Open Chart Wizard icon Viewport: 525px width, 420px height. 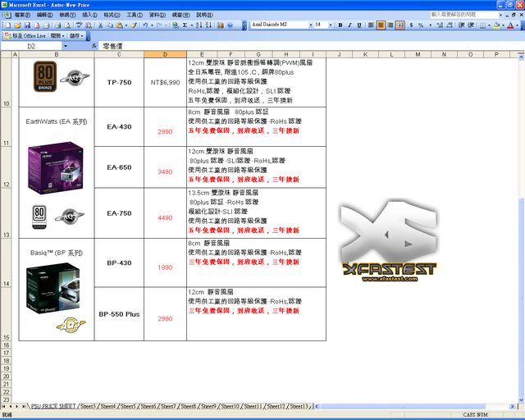221,25
